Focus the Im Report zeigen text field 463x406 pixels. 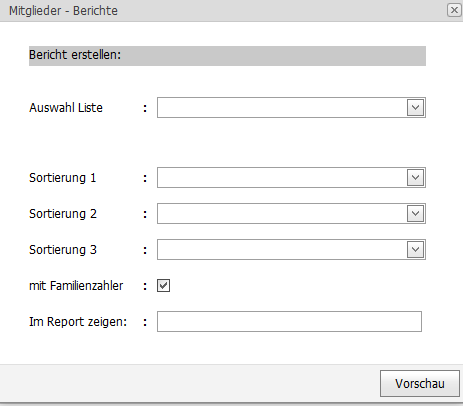[289, 322]
